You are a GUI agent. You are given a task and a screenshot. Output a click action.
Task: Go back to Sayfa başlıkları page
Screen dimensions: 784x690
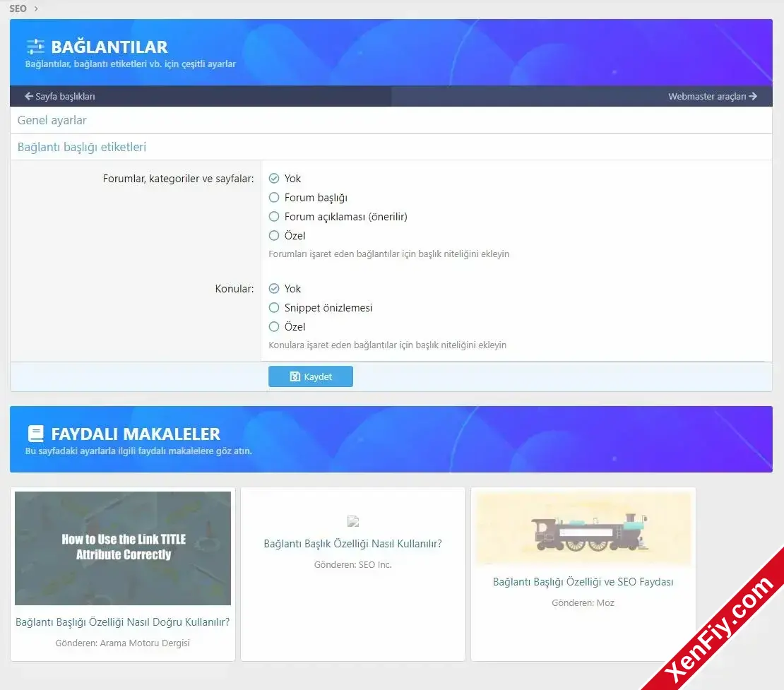coord(60,96)
